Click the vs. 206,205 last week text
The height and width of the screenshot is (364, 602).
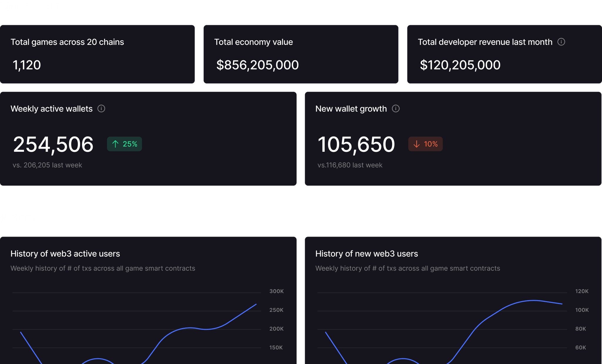pyautogui.click(x=47, y=165)
